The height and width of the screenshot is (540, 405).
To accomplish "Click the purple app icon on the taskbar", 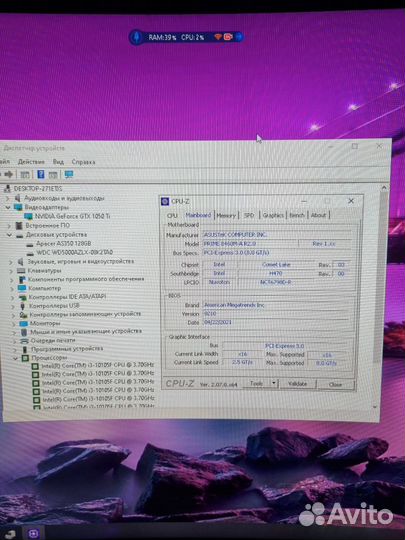I will coord(33,533).
